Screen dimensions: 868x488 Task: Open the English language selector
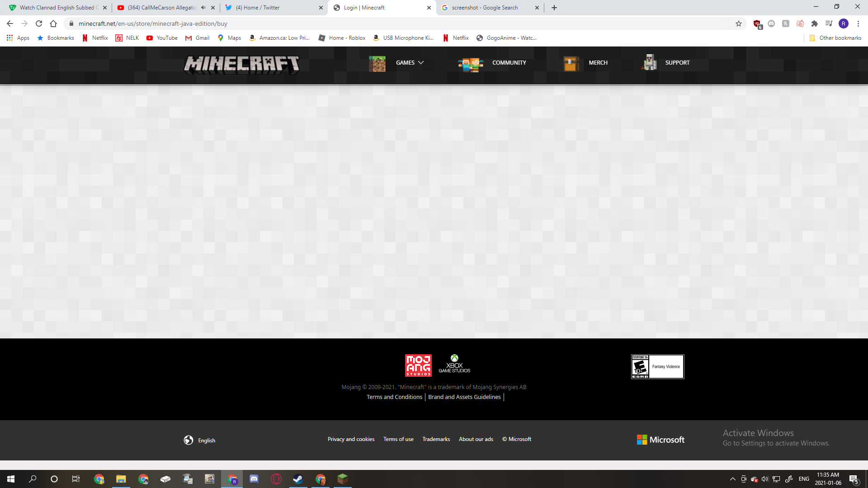(x=199, y=440)
